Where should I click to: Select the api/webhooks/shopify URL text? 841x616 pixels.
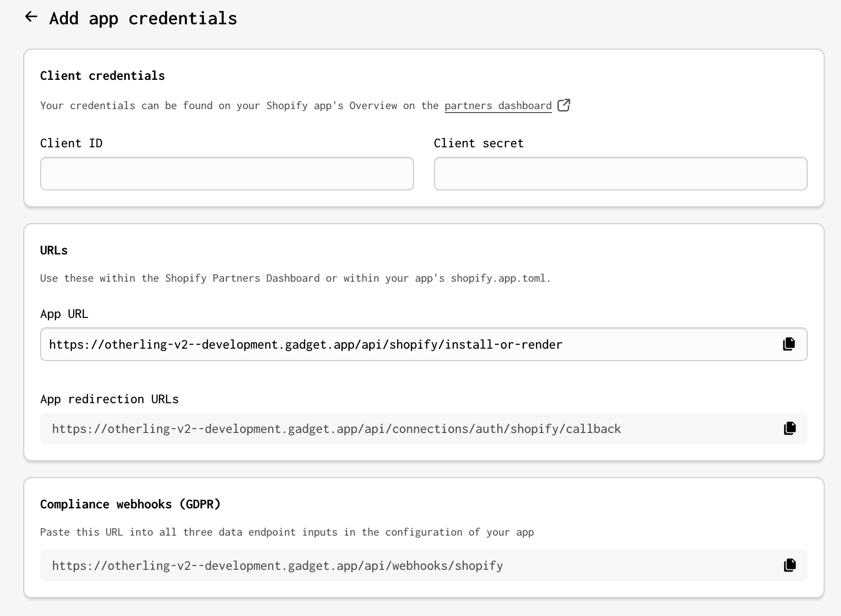[277, 566]
